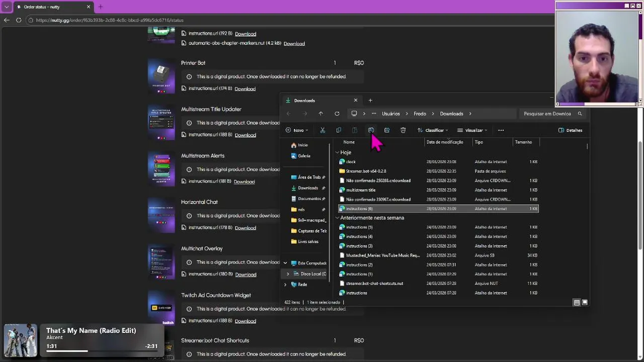Expand the Disco Local tree node

[288, 274]
